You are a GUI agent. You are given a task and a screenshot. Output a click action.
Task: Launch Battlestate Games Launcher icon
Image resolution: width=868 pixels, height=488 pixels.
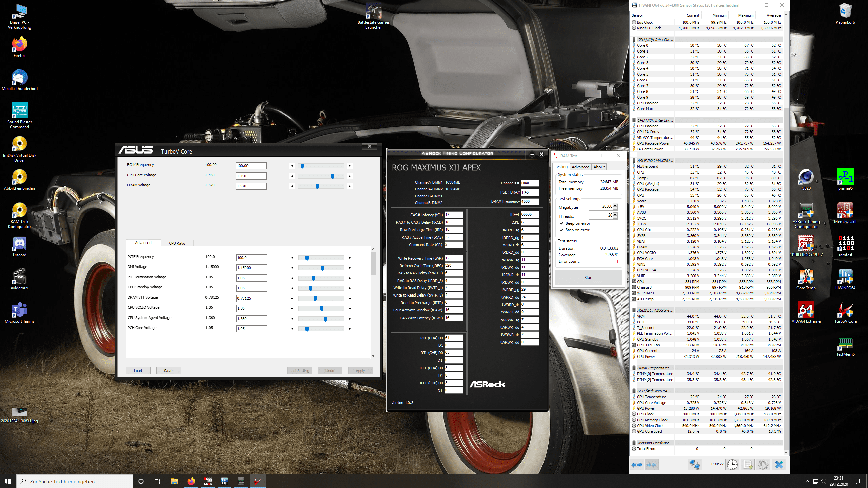coord(373,16)
